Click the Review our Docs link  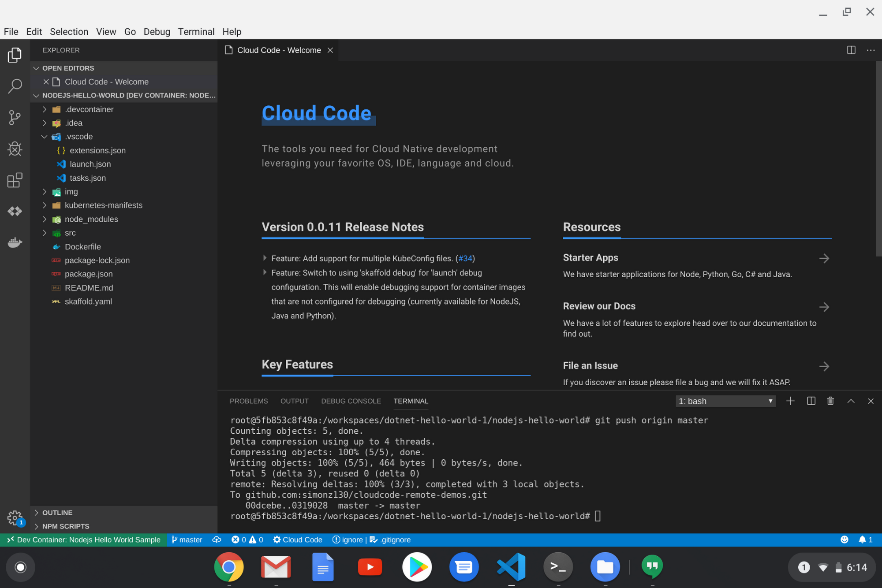click(599, 306)
